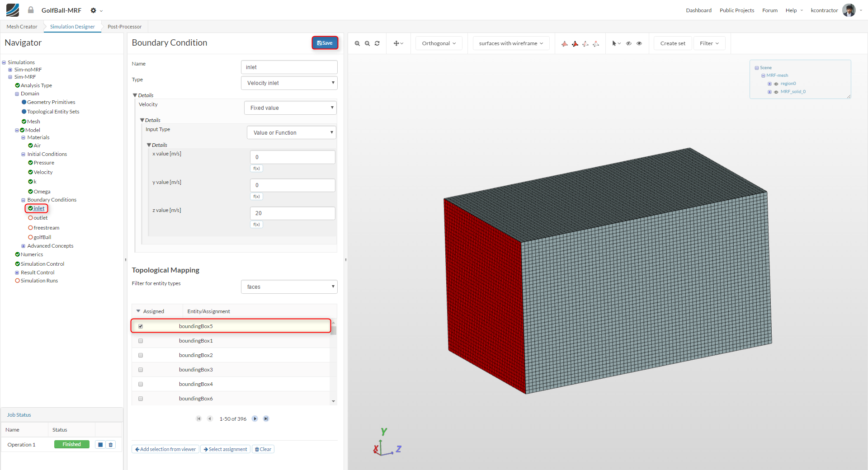
Task: Open project settings gear next to GolfBall-MRF
Action: point(94,10)
